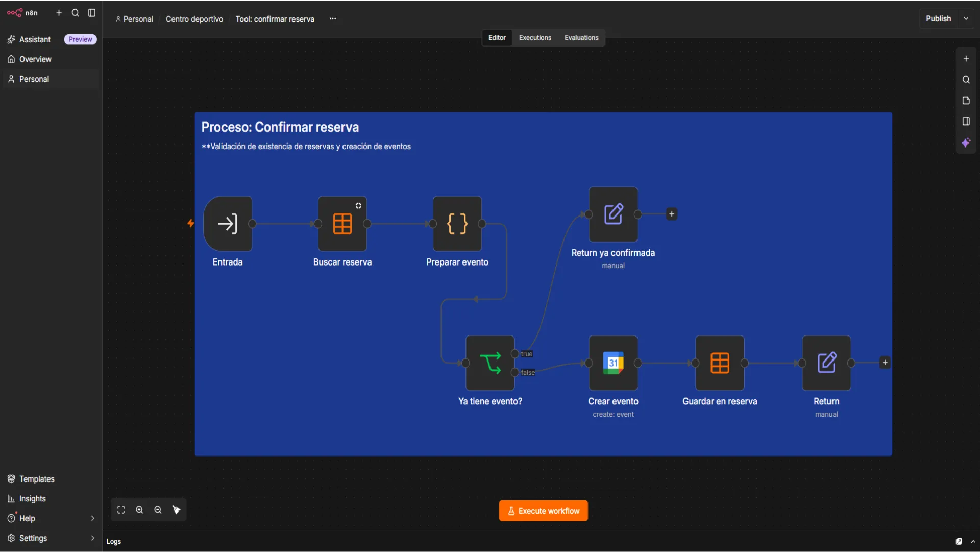Click the Execute workflow button
The image size is (980, 552).
tap(543, 511)
